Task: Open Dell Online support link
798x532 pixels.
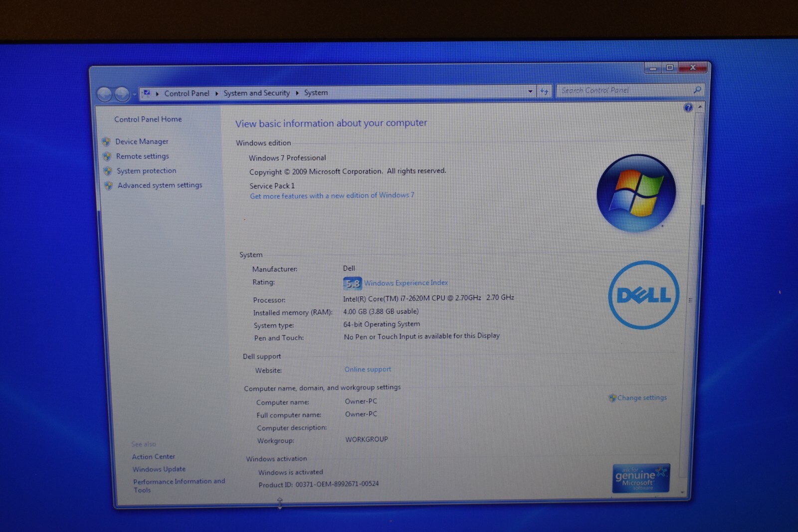Action: point(368,369)
